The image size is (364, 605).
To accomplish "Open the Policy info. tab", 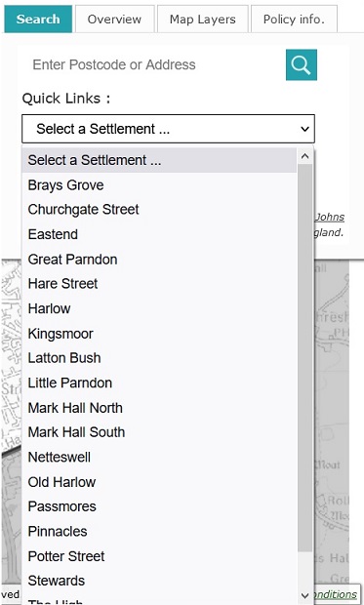I will coord(294,20).
